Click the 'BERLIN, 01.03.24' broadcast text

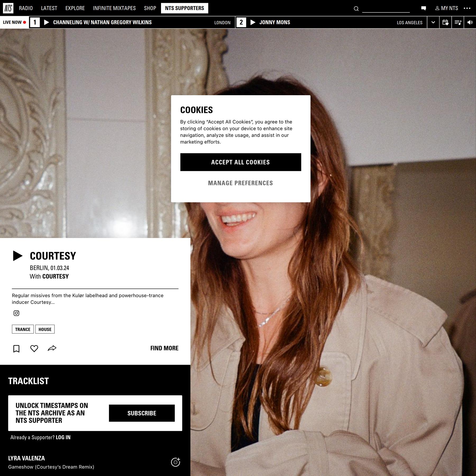pos(49,268)
